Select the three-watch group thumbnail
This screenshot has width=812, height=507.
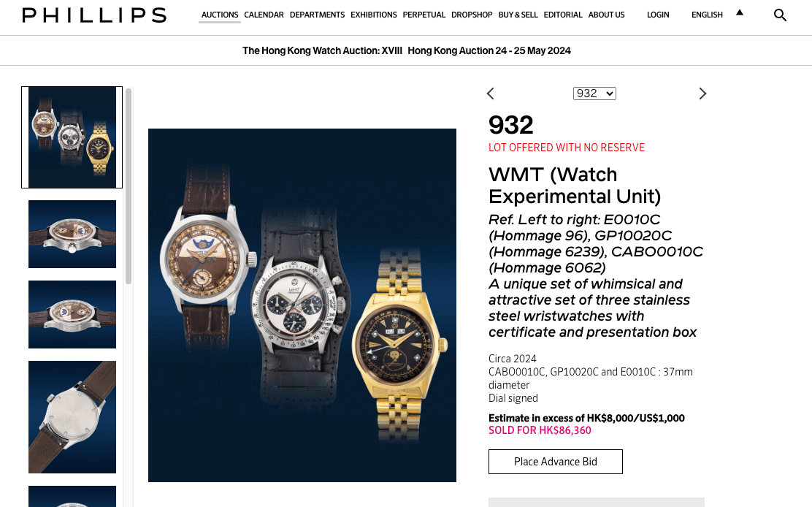72,137
